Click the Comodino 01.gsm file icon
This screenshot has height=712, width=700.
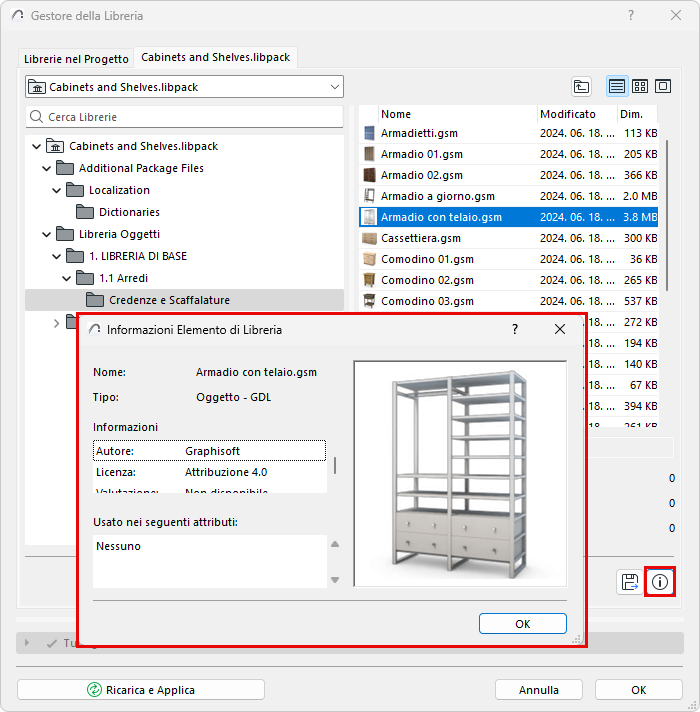(369, 259)
